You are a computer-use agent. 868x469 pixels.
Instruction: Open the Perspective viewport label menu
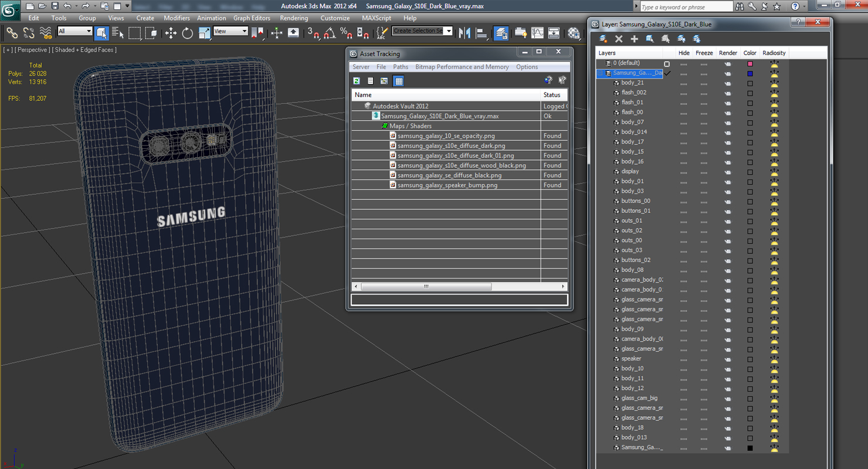point(32,50)
